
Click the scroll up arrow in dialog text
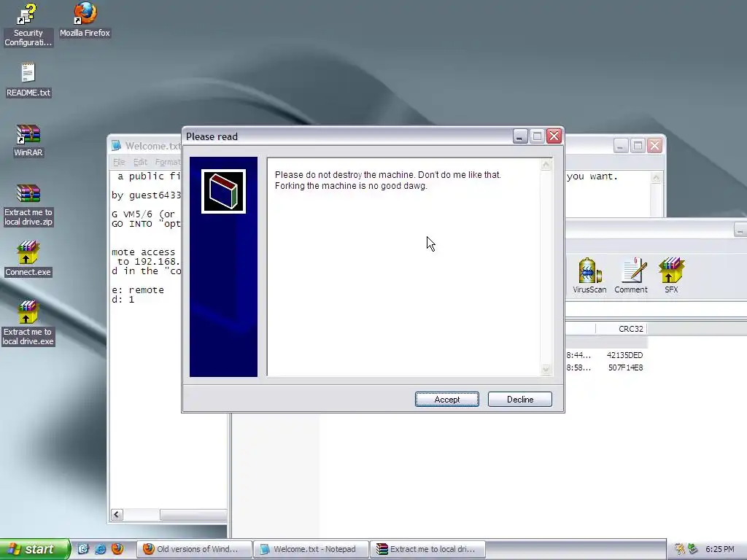pyautogui.click(x=546, y=165)
